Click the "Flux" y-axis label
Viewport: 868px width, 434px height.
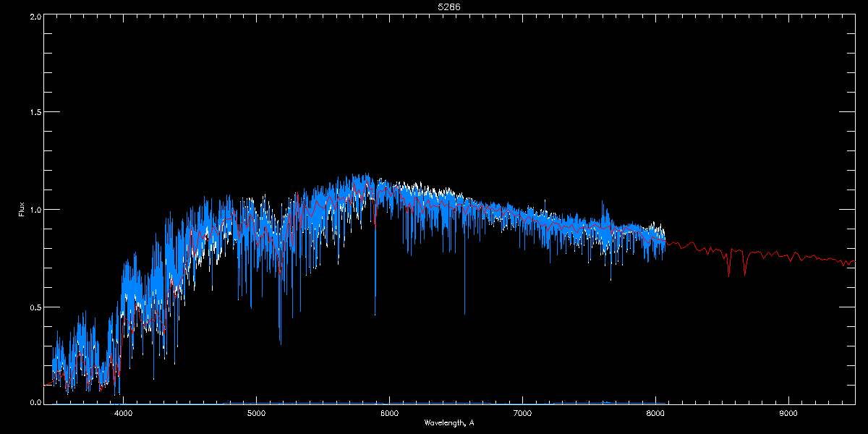pos(22,209)
